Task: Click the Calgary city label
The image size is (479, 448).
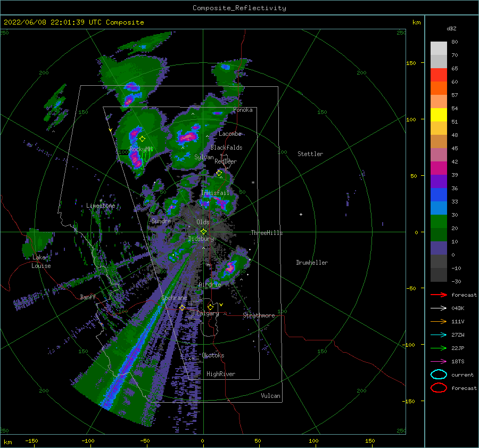Action: pyautogui.click(x=208, y=313)
